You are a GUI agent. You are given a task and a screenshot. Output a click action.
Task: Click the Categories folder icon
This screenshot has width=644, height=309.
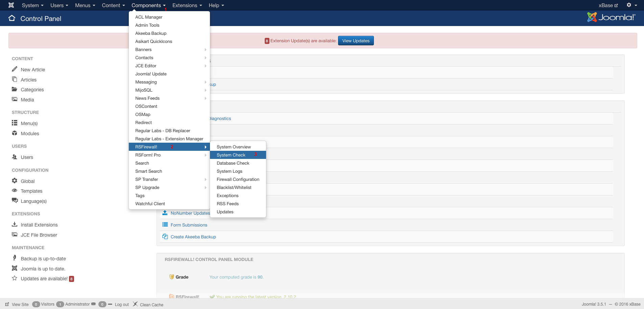point(15,89)
